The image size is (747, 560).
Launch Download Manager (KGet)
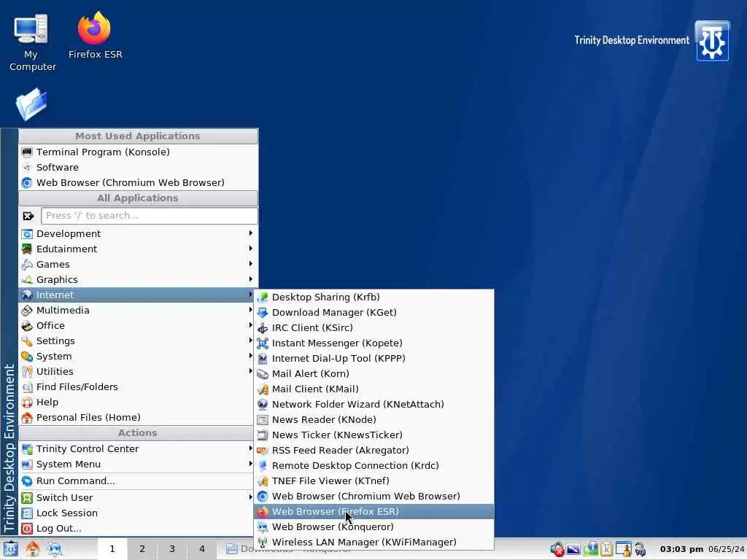pyautogui.click(x=374, y=312)
